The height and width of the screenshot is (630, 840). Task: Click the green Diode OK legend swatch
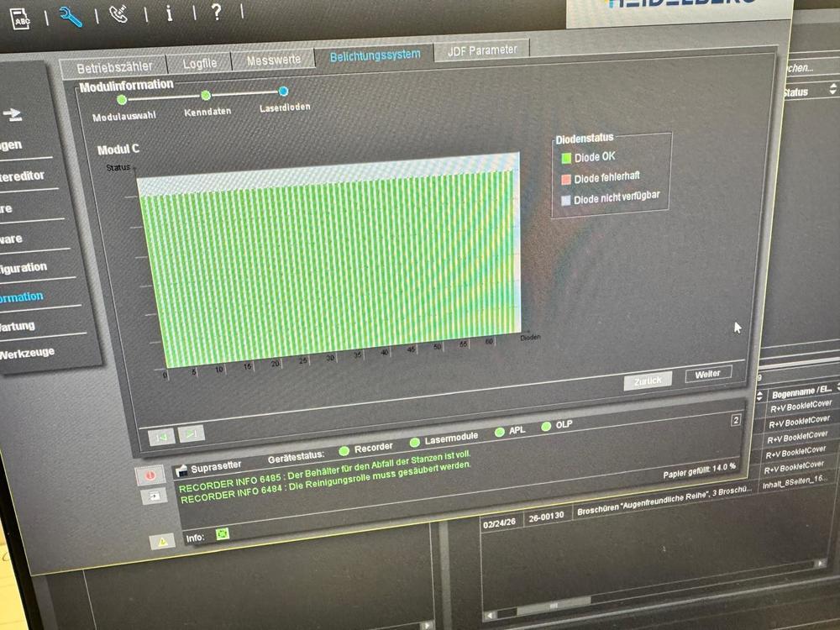pos(565,157)
